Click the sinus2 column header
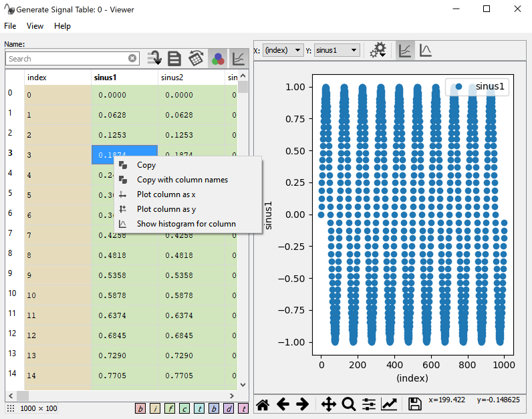 coord(172,78)
